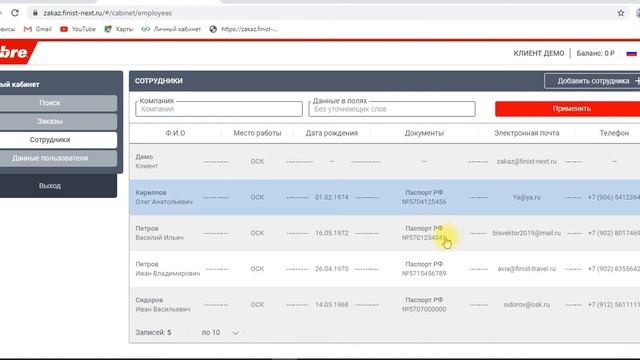
Task: Click the red Применить button
Action: (x=568, y=109)
